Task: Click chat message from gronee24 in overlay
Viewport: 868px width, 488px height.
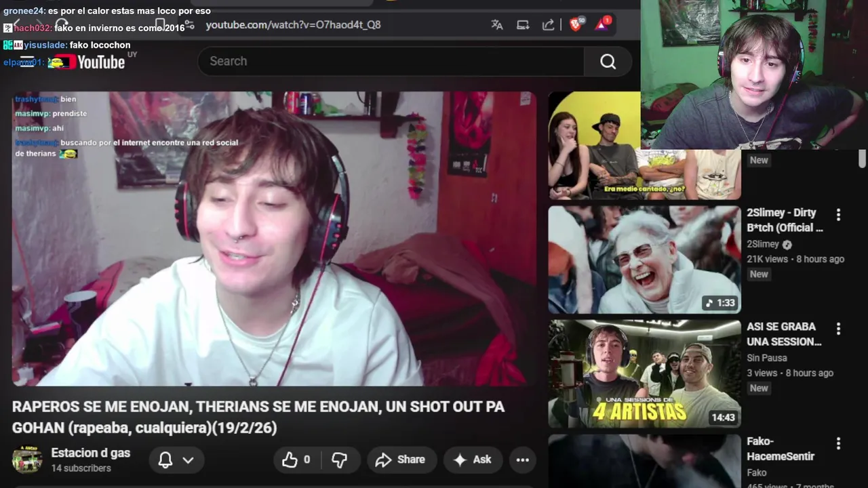Action: (x=107, y=11)
